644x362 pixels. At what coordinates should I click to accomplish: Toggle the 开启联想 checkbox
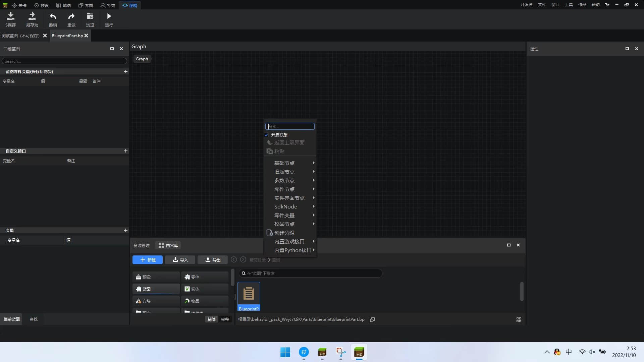(x=266, y=135)
